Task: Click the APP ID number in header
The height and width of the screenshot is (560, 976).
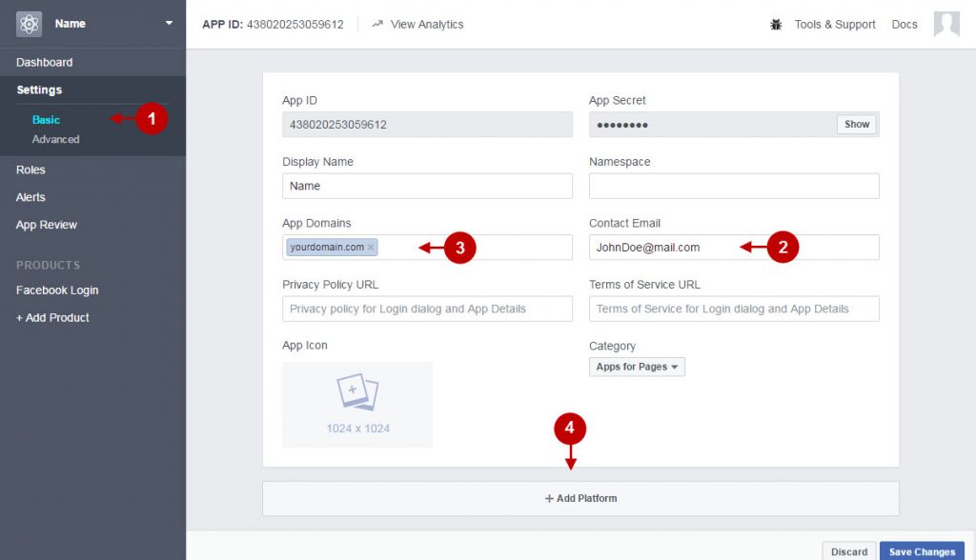Action: (295, 24)
